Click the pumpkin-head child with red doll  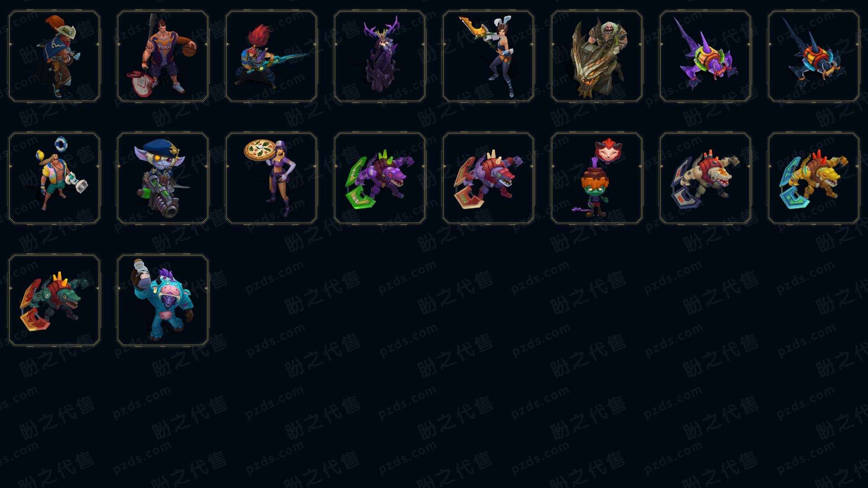tap(597, 178)
